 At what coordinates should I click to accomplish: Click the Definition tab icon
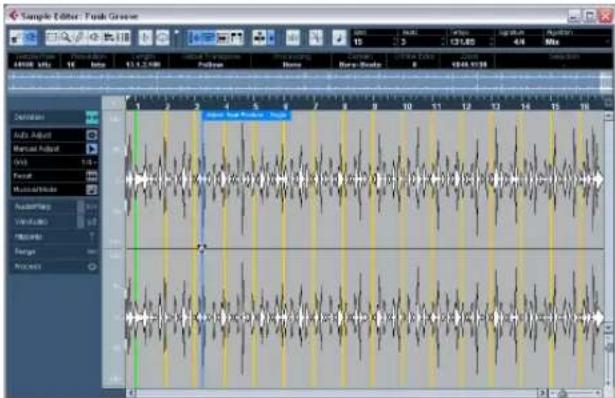point(92,117)
